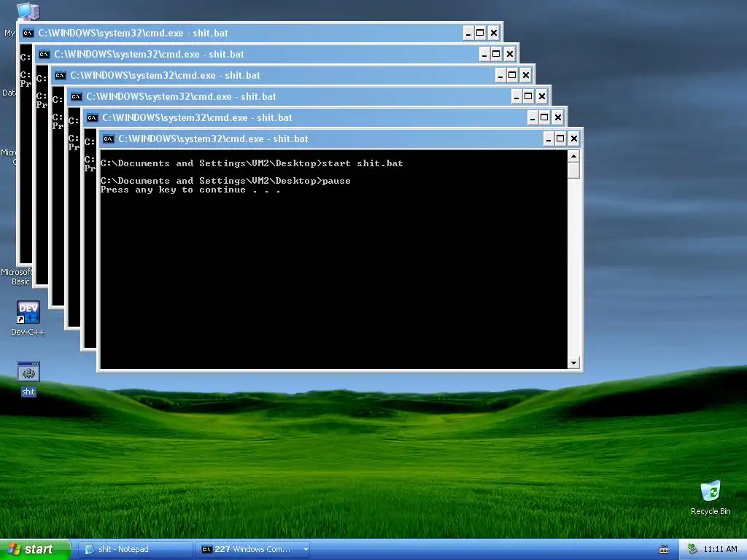Select the My Computer icon at the top of the desktop

pyautogui.click(x=28, y=10)
